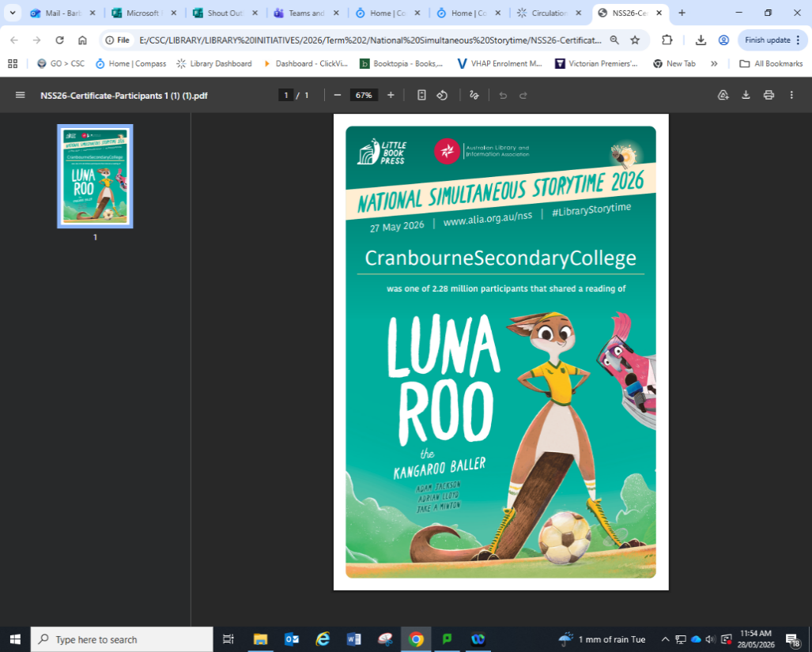Viewport: 812px width, 652px height.
Task: Open the Library Dashboard bookmark
Action: (214, 64)
